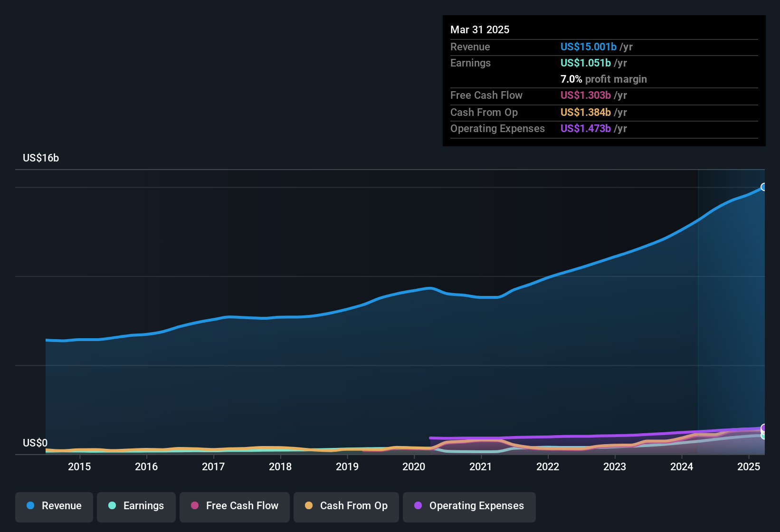Click the Revenue endpoint marker on the blue line
The image size is (780, 532).
coord(764,187)
